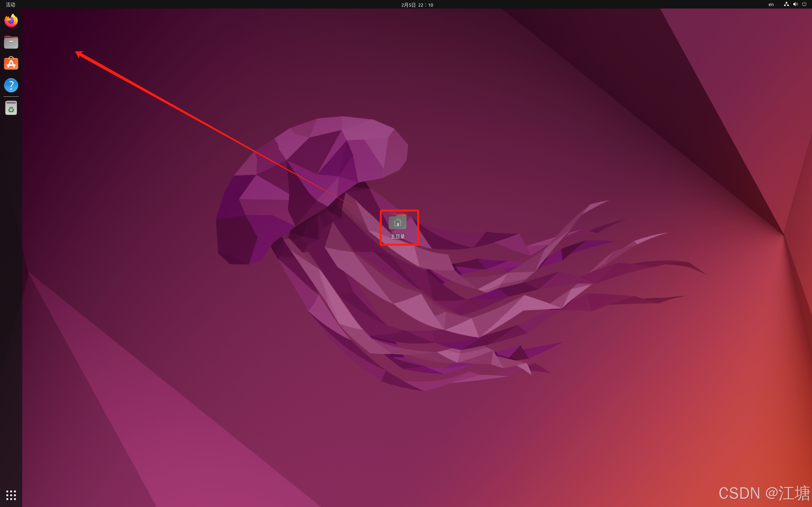Show the applications grid
The width and height of the screenshot is (812, 507).
click(11, 495)
